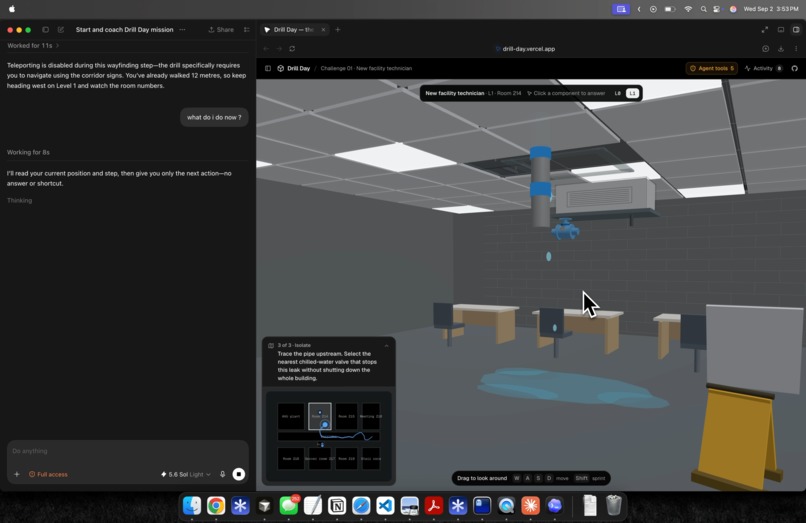Toggle the sidebar panel icon in chat header

tap(45, 30)
